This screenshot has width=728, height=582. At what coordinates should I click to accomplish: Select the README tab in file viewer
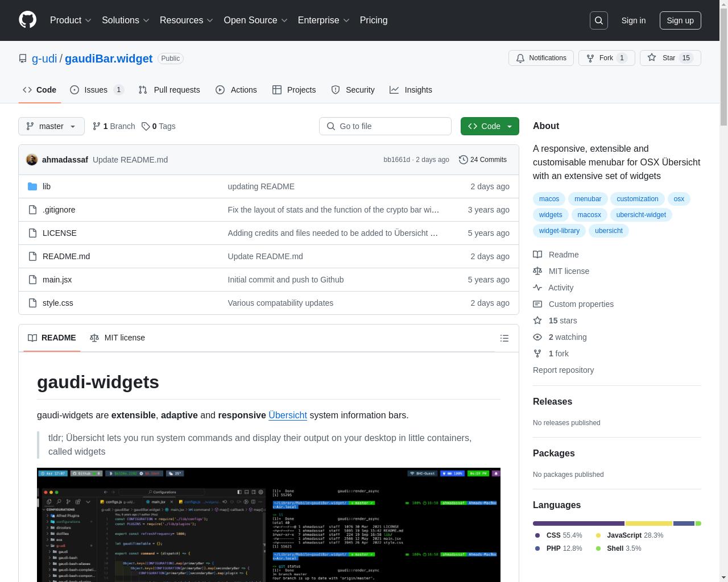[x=52, y=338]
